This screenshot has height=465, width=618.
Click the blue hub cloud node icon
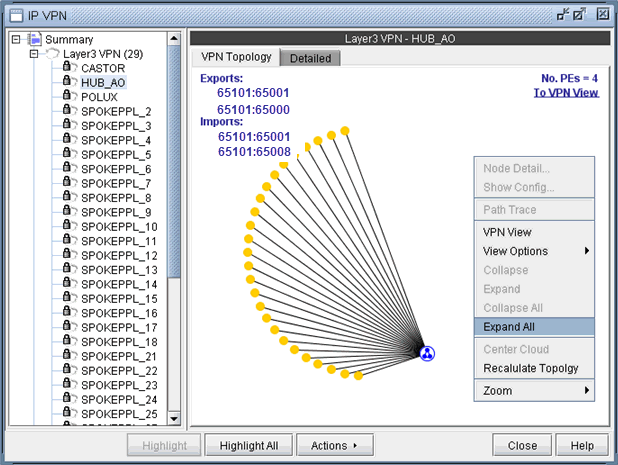click(x=427, y=353)
